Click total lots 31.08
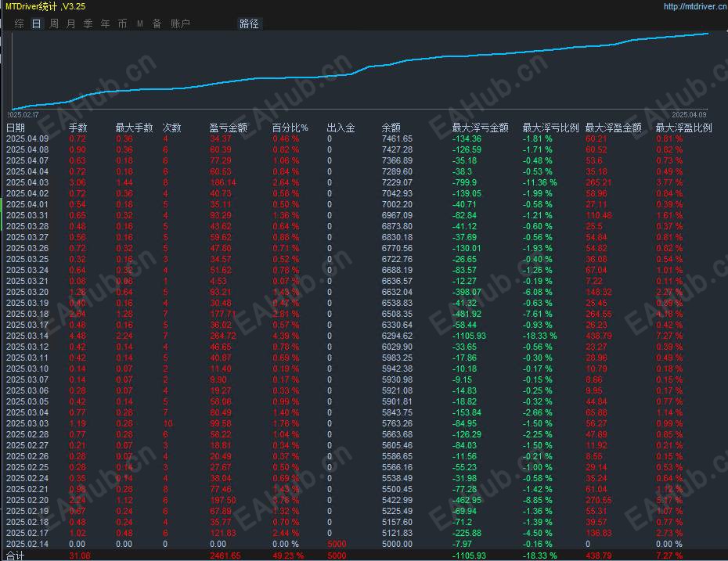 pos(80,556)
